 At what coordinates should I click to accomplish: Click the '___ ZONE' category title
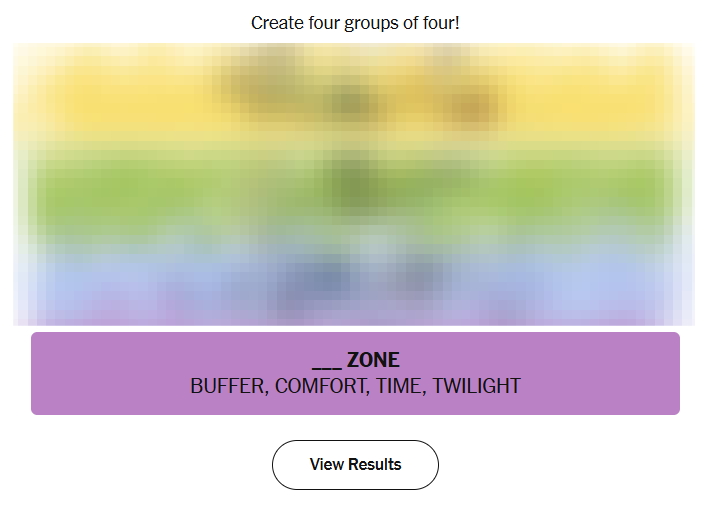coord(355,361)
